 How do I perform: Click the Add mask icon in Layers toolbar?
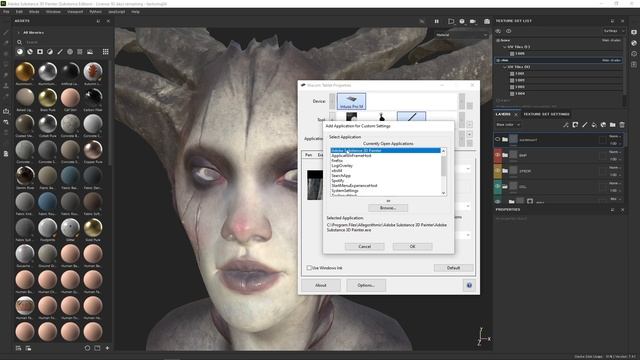[575, 125]
